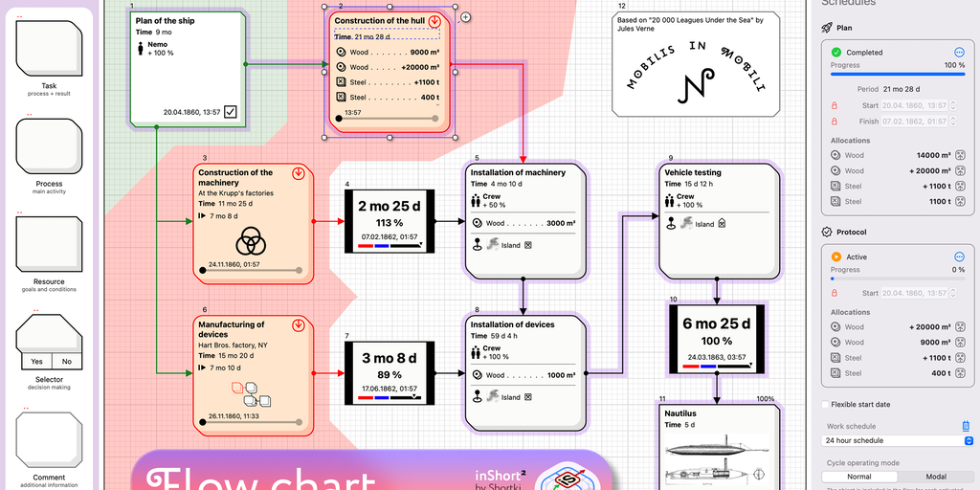This screenshot has height=490, width=980.
Task: Click allocation icon for Plan Steel 1100 t
Action: click(x=961, y=201)
